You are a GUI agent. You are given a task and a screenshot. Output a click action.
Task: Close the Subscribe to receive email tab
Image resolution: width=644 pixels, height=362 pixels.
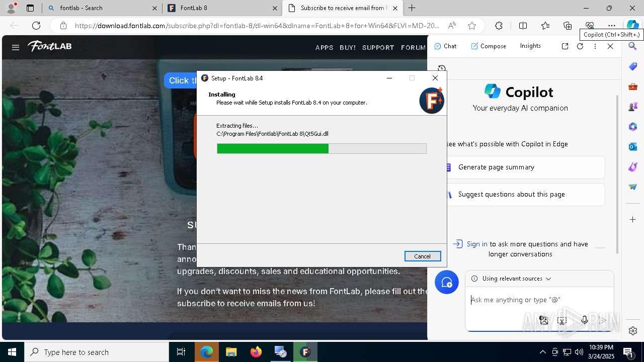click(x=395, y=8)
